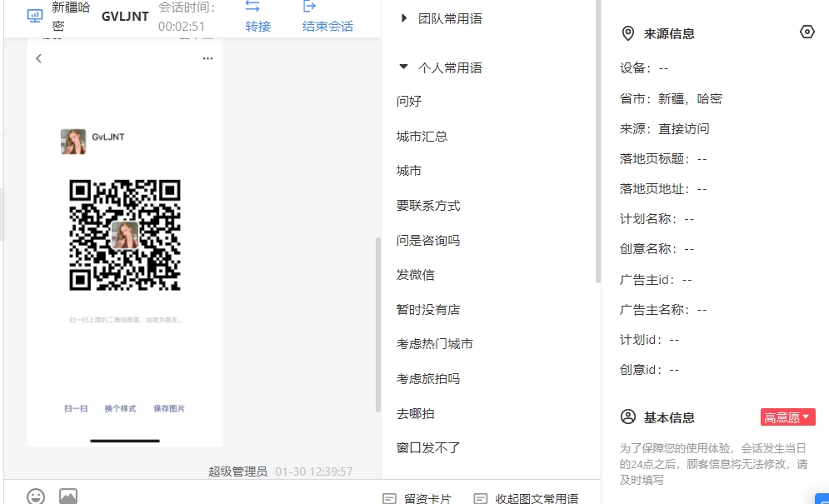Click the three-dots menu in phone screenshot

207,58
